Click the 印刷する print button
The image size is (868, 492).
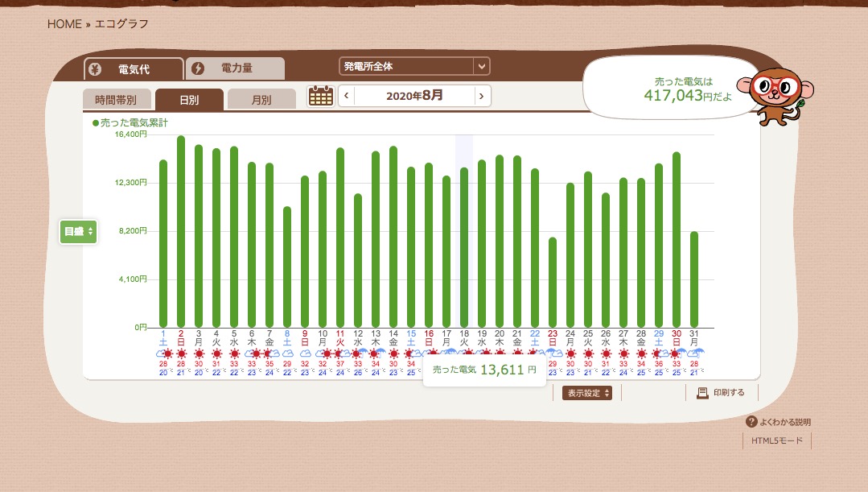(x=722, y=393)
